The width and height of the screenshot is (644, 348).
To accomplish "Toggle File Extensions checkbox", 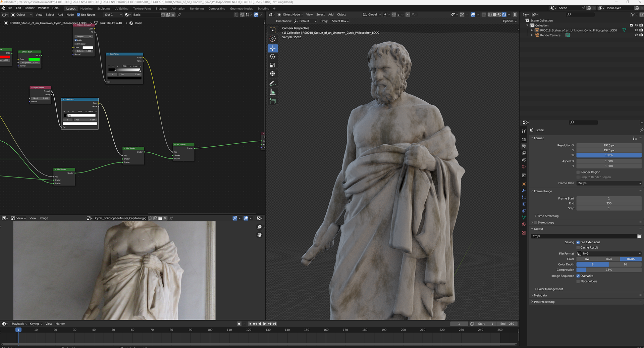I will point(578,242).
